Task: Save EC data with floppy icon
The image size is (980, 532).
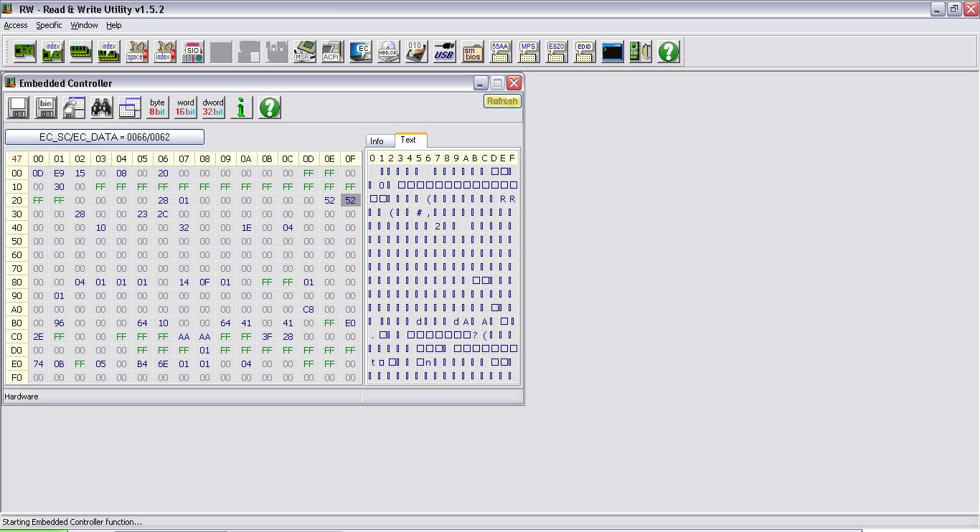Action: pyautogui.click(x=18, y=108)
